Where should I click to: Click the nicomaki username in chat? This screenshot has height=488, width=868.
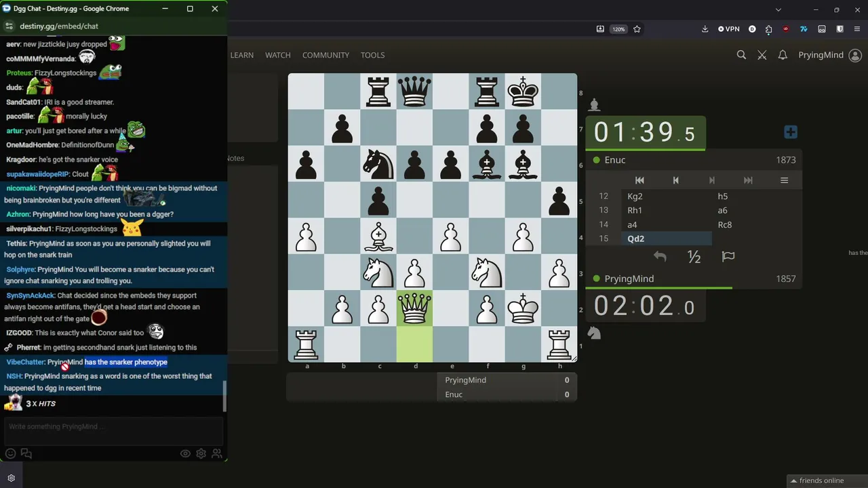click(21, 188)
